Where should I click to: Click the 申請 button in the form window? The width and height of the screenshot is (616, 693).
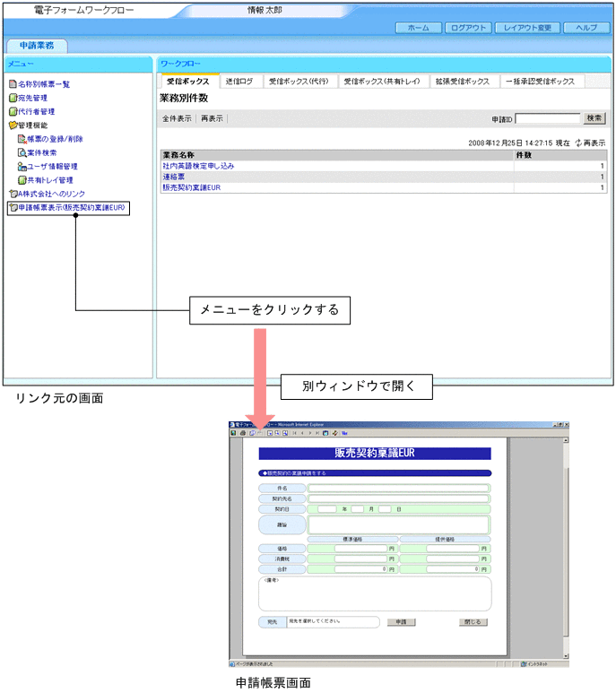401,622
